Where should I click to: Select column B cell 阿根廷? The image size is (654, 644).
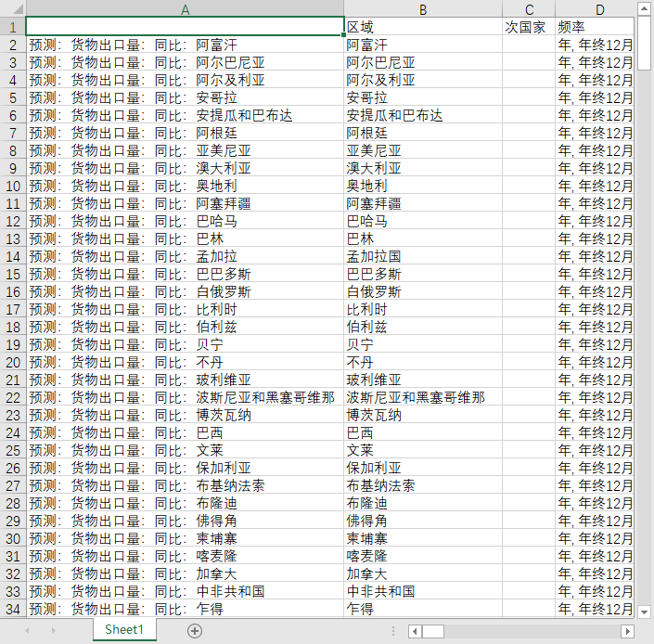pyautogui.click(x=423, y=133)
